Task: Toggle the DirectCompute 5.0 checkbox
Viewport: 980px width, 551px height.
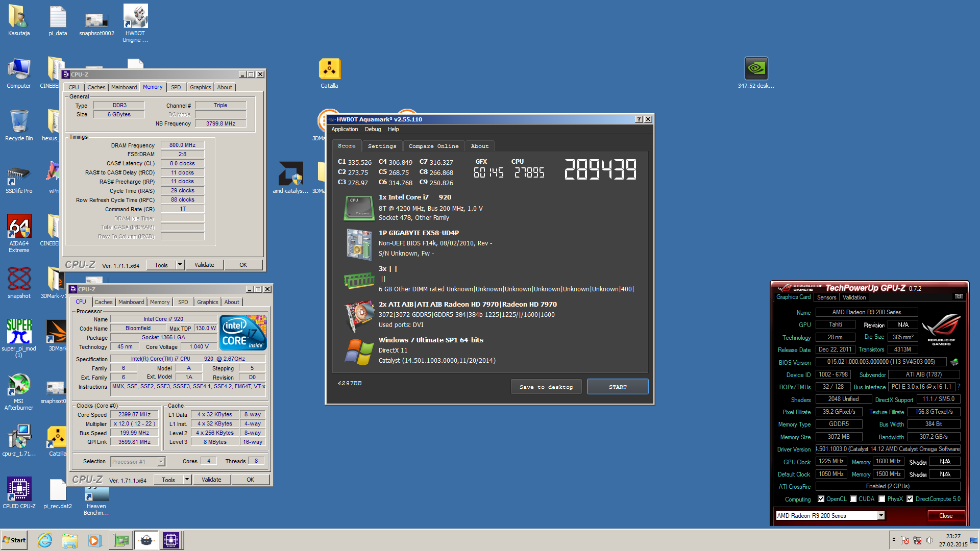Action: pos(910,499)
